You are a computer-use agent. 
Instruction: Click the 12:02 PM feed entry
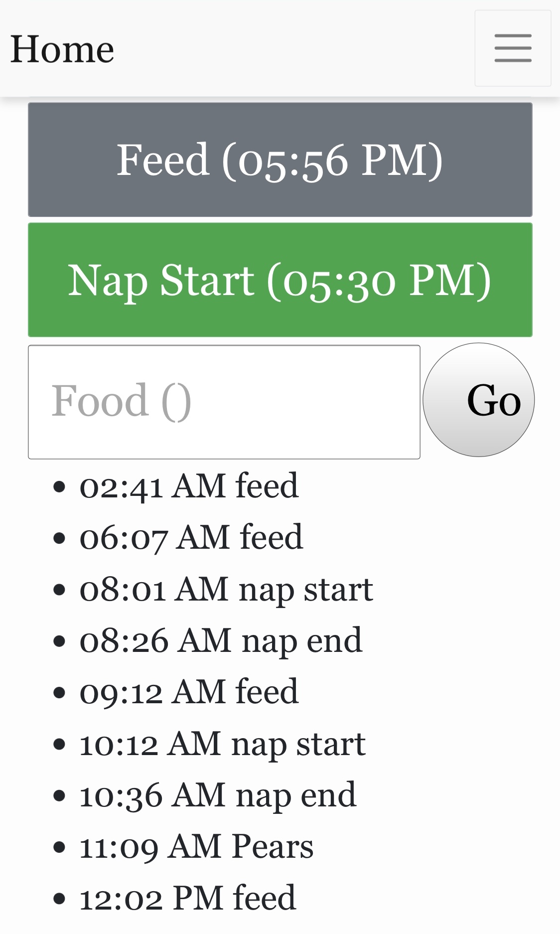tap(188, 898)
